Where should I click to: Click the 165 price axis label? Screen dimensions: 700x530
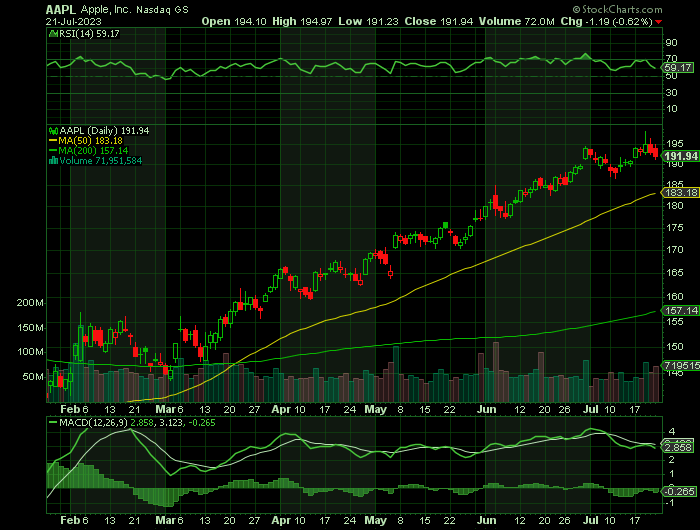(x=674, y=272)
